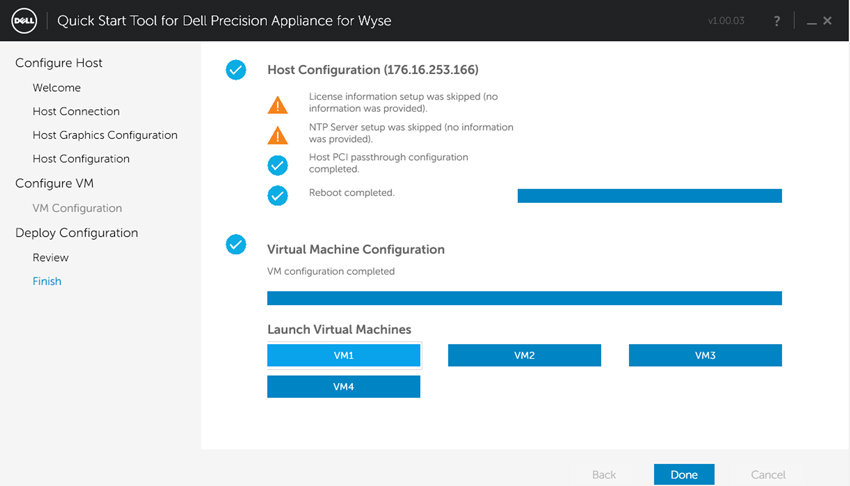Select Host Configuration sidebar step
The height and width of the screenshot is (486, 850).
(x=81, y=159)
